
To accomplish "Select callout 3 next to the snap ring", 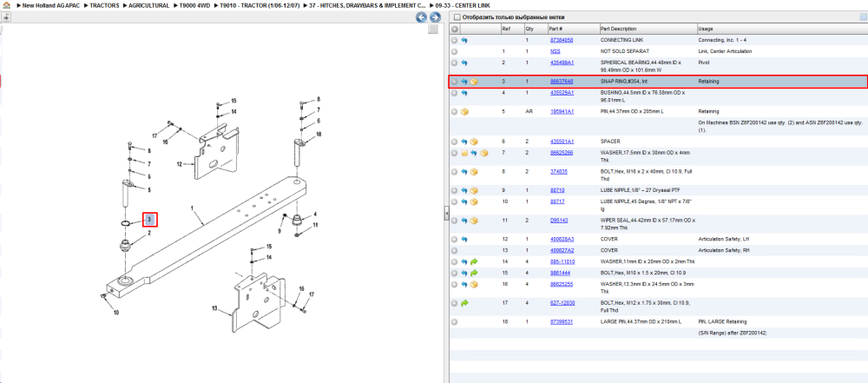I will click(150, 220).
